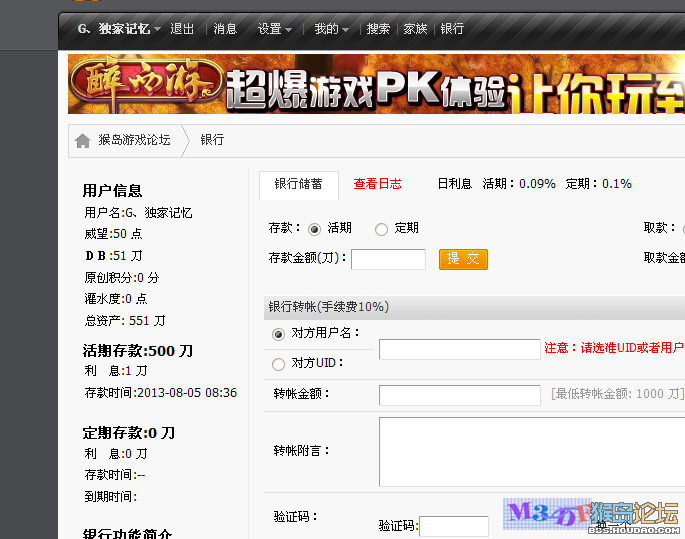The height and width of the screenshot is (539, 685).
Task: Click the 银行转帐(手续费10%) section header
Action: coord(474,308)
